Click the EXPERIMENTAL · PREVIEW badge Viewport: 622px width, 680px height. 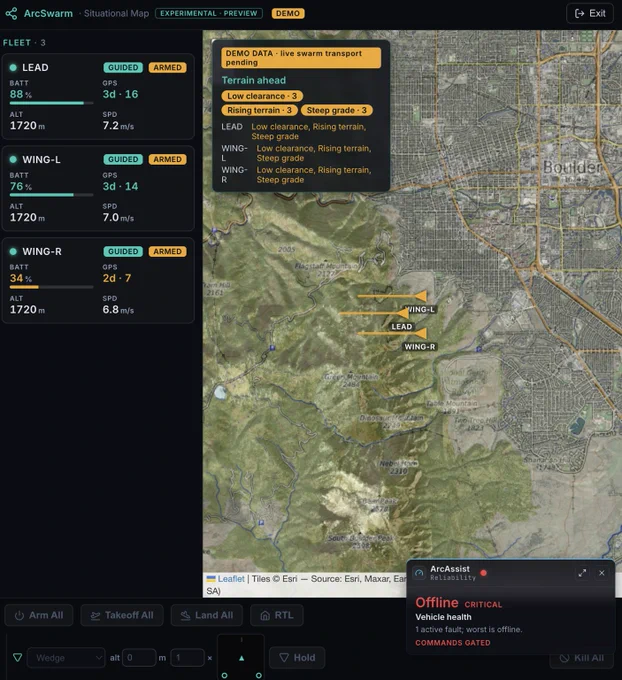coord(209,13)
